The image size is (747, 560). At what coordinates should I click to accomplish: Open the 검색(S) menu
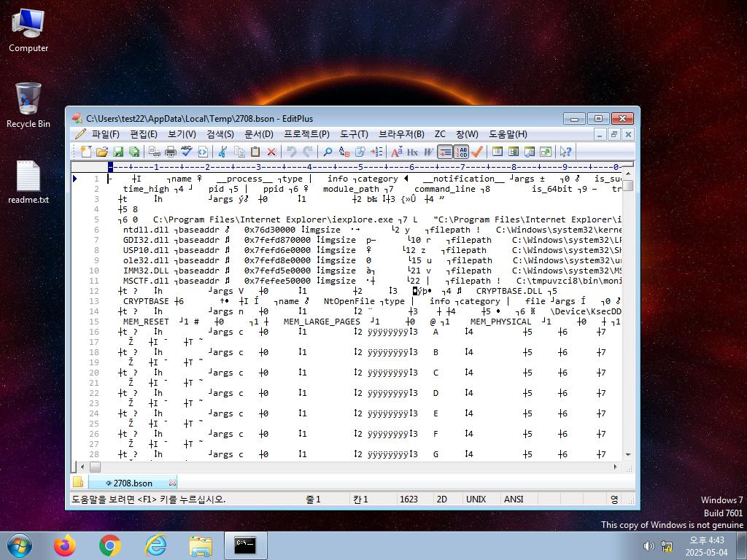pos(220,134)
